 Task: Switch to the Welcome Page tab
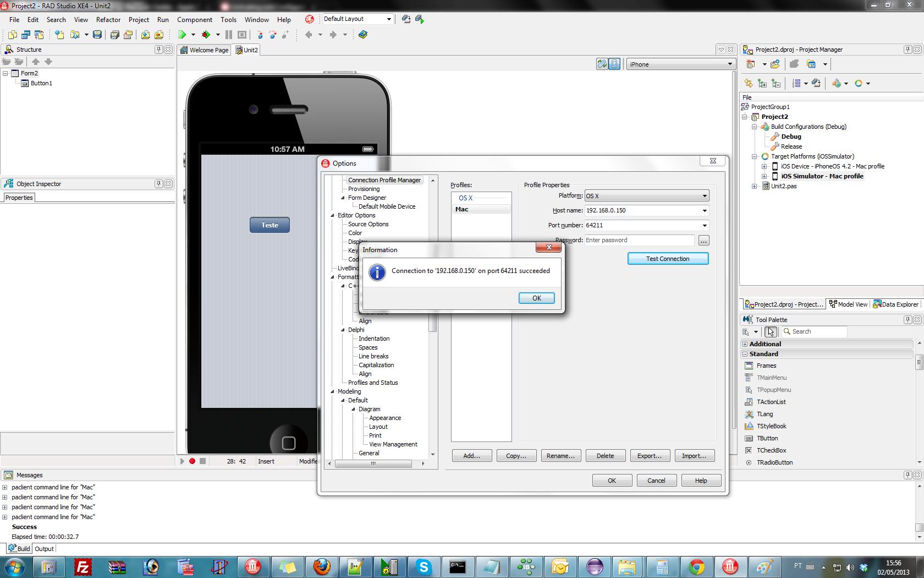click(x=204, y=50)
